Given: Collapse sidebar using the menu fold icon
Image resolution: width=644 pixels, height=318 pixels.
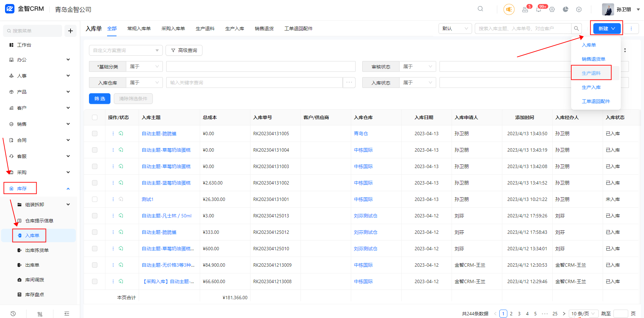Looking at the screenshot, I should 67,314.
